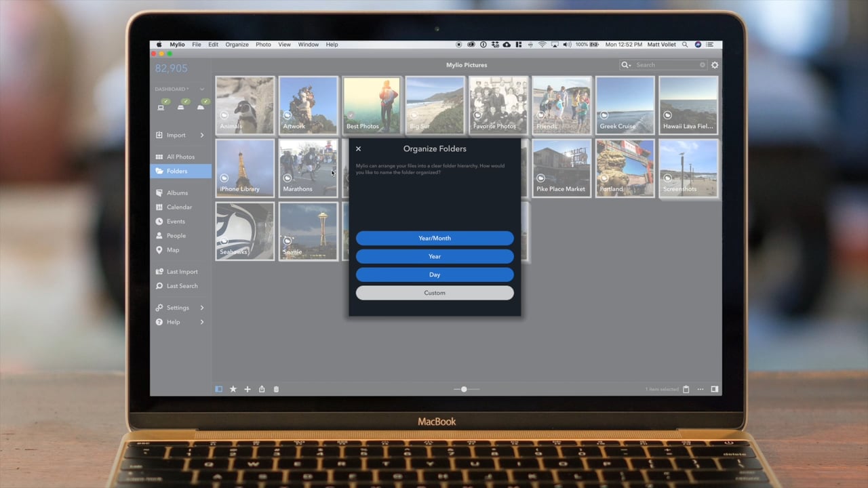
Task: Open the Map pin icon
Action: coord(159,250)
